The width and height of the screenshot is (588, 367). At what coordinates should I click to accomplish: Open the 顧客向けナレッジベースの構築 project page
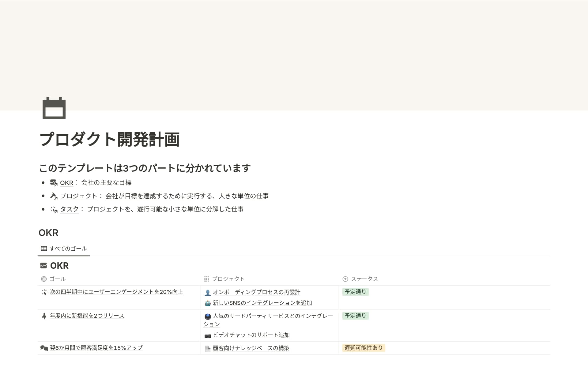click(x=251, y=348)
